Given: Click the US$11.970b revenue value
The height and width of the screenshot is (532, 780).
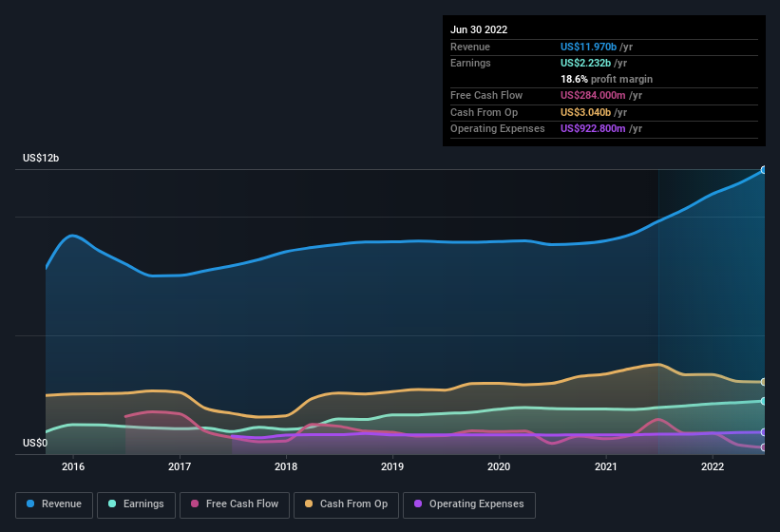Looking at the screenshot, I should 588,47.
